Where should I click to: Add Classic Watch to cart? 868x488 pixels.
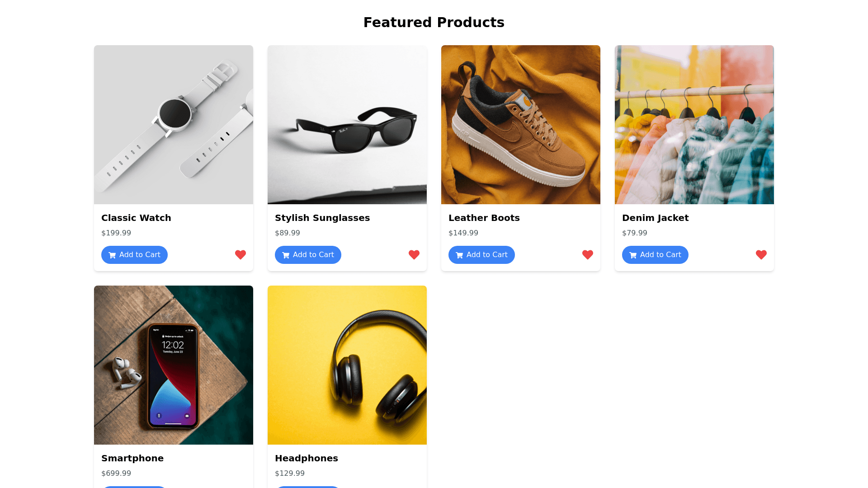point(134,255)
